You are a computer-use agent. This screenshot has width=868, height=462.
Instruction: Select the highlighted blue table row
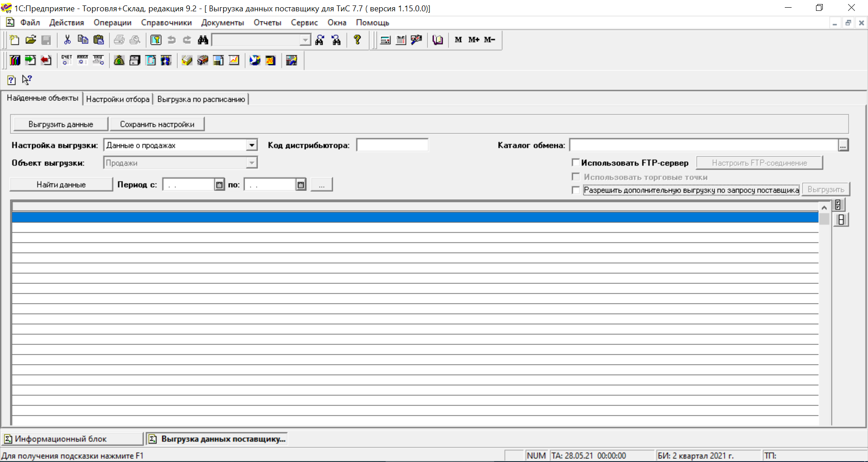coord(415,217)
